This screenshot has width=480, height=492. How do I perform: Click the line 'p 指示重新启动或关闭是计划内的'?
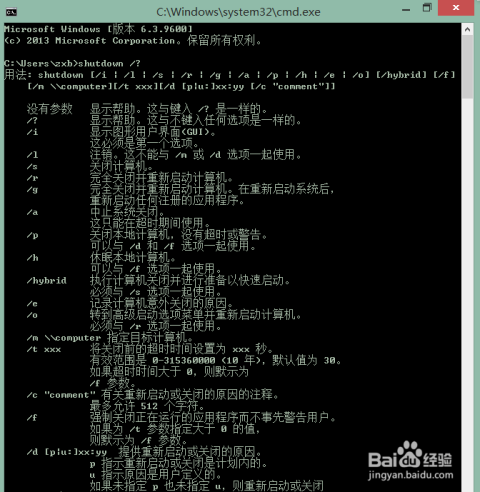179,463
